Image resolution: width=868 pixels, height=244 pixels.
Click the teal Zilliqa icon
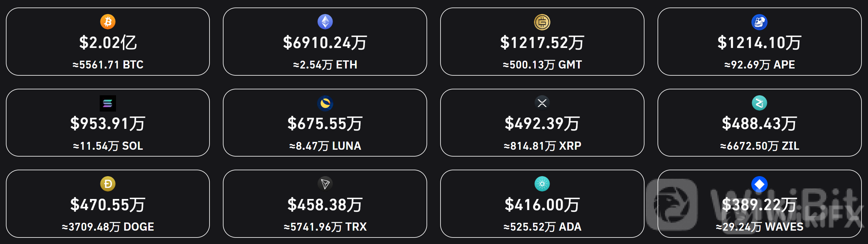tap(759, 103)
